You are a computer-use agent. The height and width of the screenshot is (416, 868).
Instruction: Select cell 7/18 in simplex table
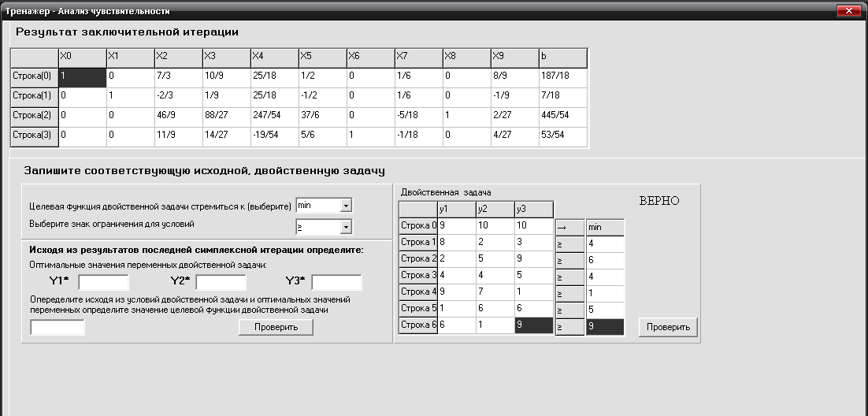pyautogui.click(x=563, y=98)
